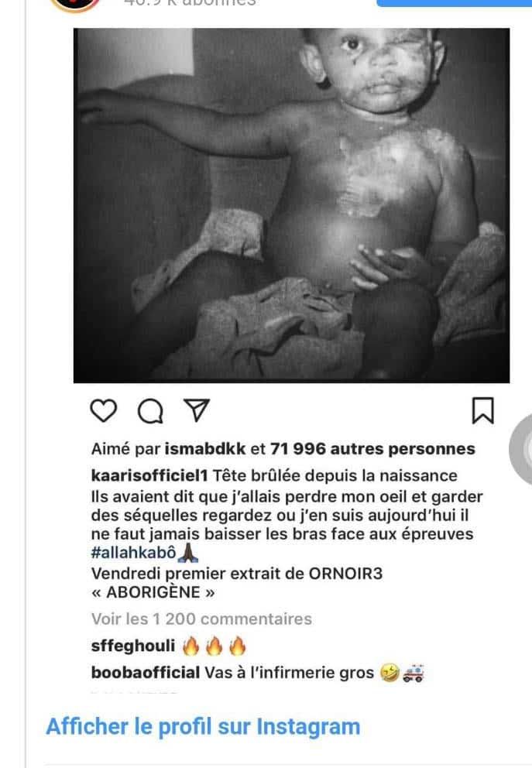Tap the fire emojis in sffeghouli comment

point(214,646)
